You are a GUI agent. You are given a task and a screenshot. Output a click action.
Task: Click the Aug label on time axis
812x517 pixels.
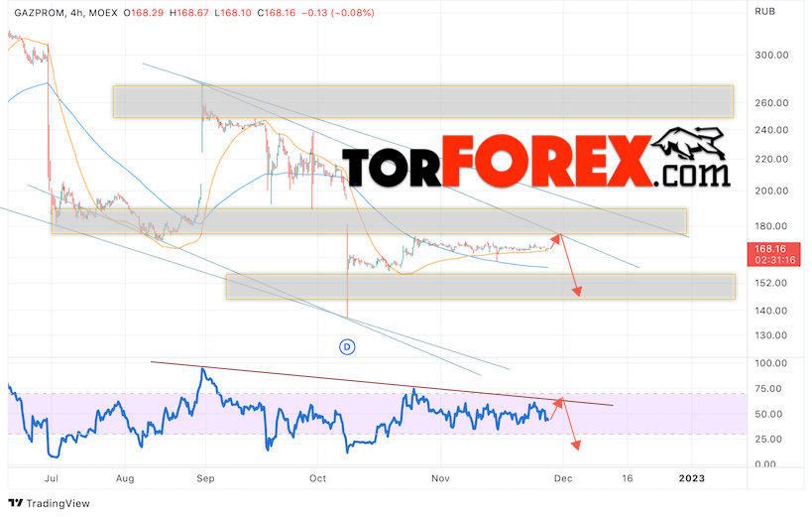point(125,478)
